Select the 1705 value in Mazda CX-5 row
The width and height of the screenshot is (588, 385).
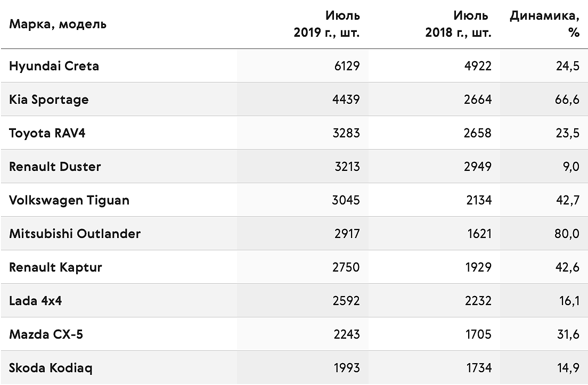(x=478, y=334)
